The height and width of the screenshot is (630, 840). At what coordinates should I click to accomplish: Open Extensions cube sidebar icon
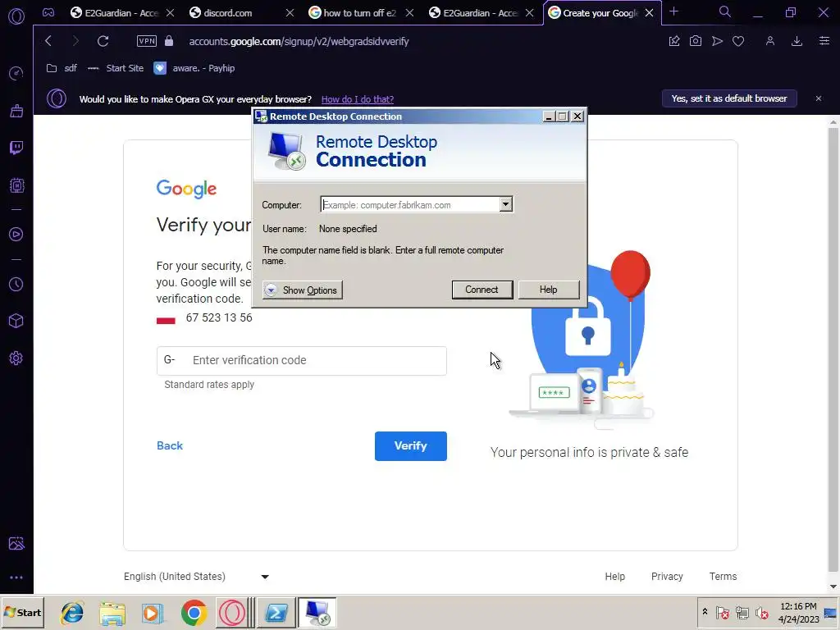coord(16,321)
